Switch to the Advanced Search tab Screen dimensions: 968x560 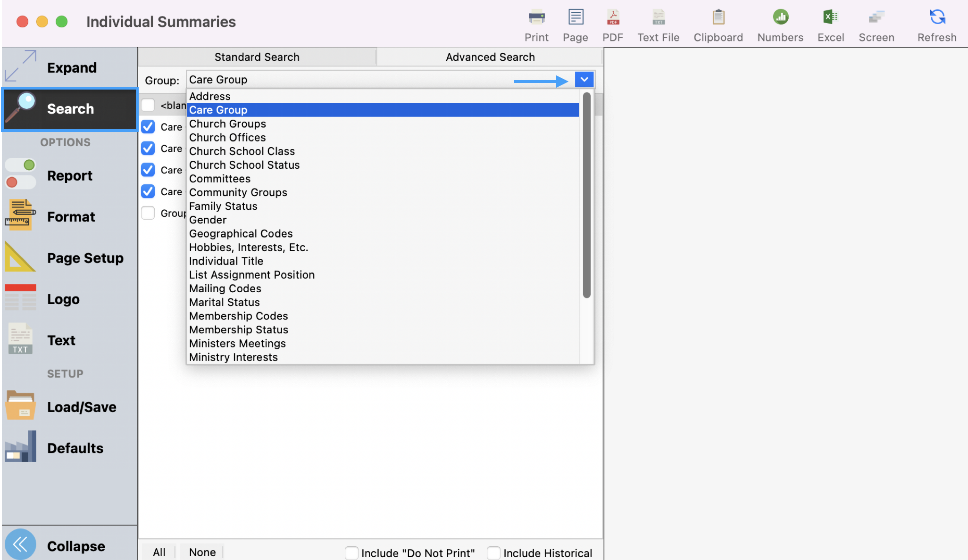tap(490, 57)
